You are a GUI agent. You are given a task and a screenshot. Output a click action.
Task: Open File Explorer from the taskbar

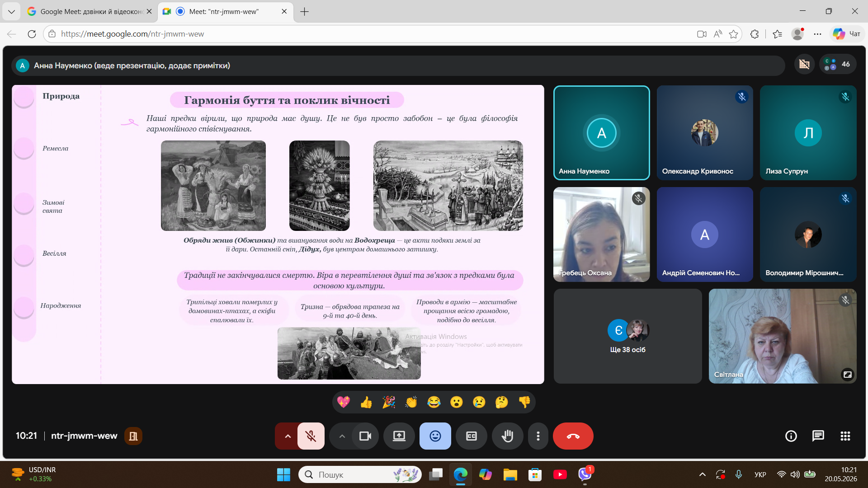510,474
